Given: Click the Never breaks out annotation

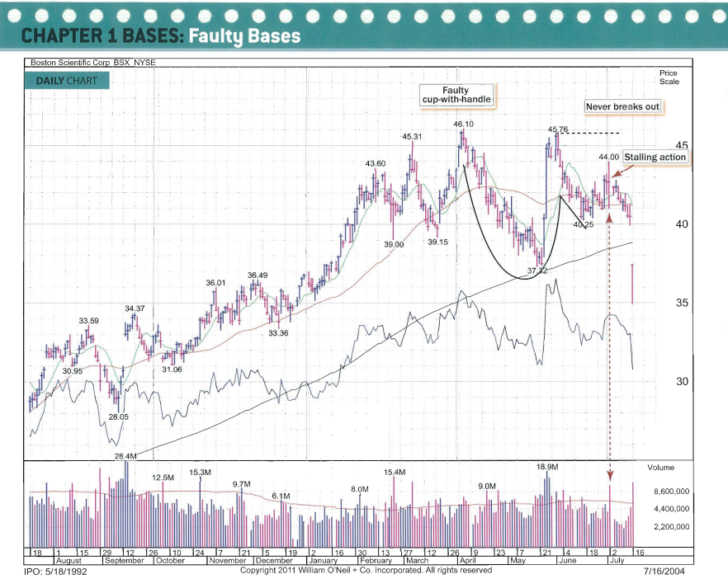Looking at the screenshot, I should point(623,107).
